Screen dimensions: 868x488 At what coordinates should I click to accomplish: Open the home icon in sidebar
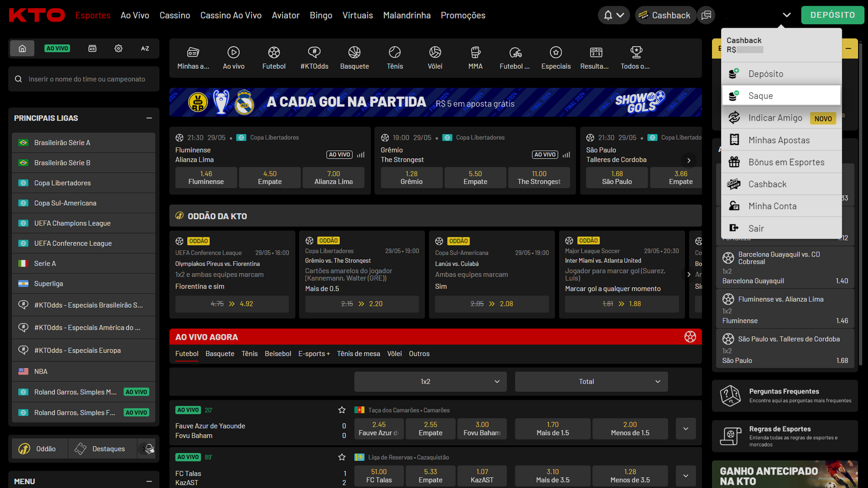pos(22,48)
